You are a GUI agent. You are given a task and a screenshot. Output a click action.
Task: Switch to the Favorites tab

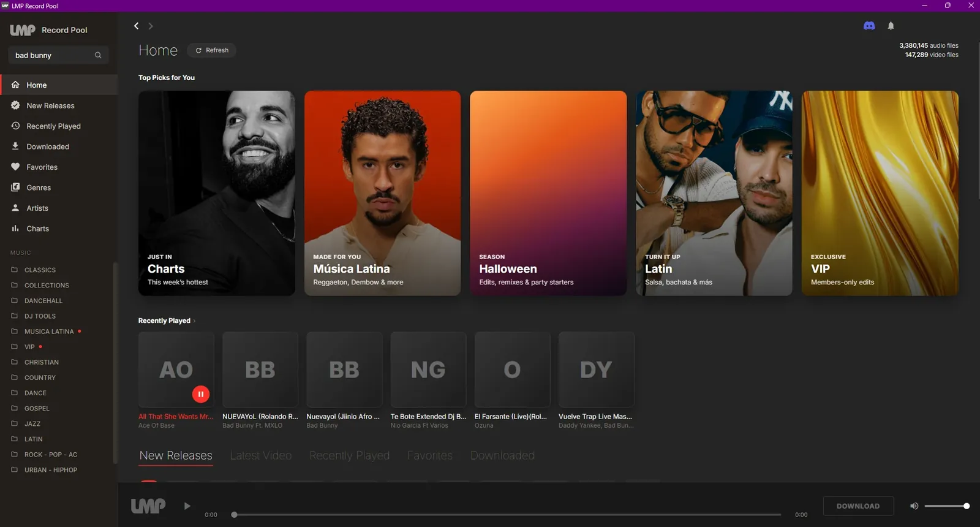coord(430,455)
